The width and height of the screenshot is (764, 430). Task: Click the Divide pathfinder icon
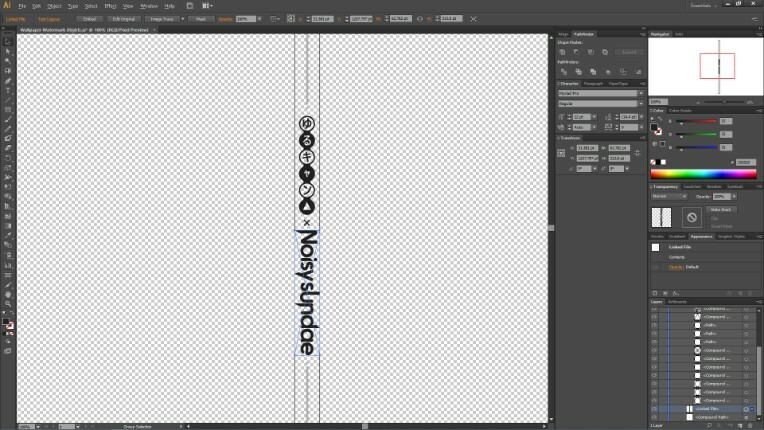[x=564, y=72]
